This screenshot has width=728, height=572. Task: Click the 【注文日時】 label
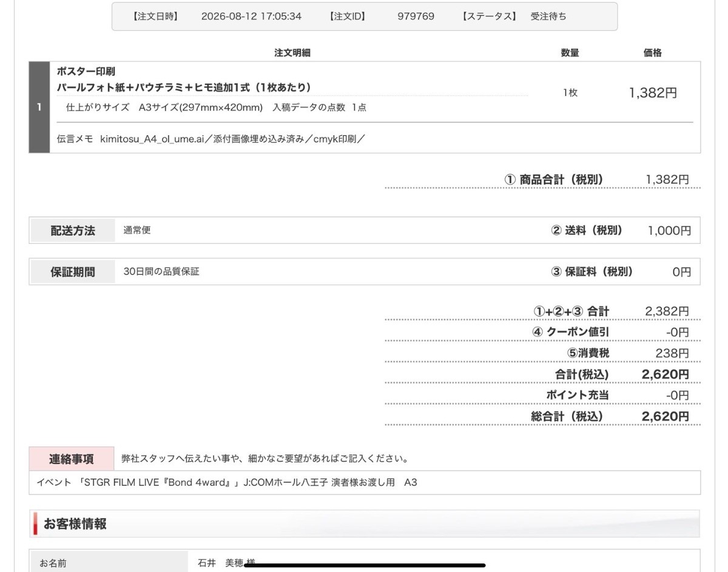pos(155,16)
